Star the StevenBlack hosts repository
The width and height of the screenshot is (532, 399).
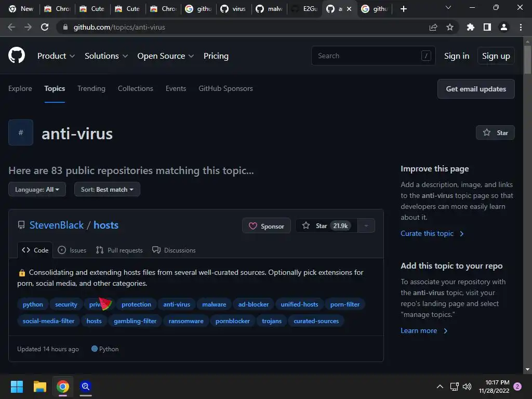(326, 225)
